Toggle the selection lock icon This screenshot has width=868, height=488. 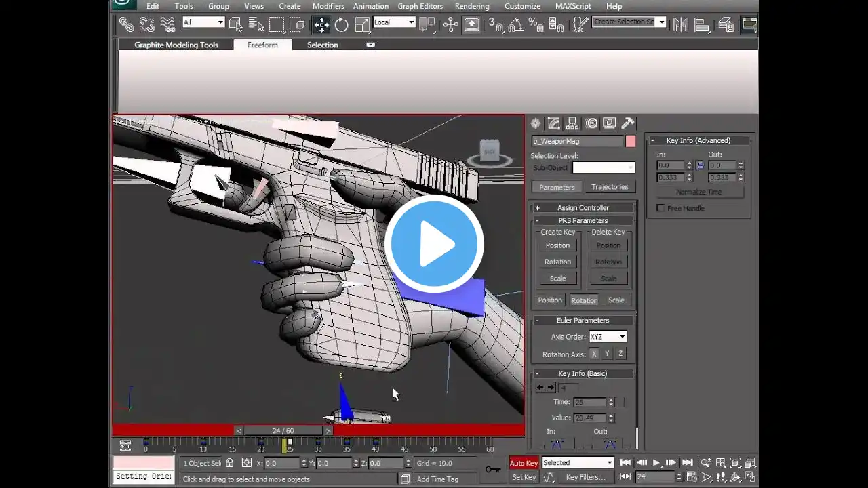pos(230,463)
